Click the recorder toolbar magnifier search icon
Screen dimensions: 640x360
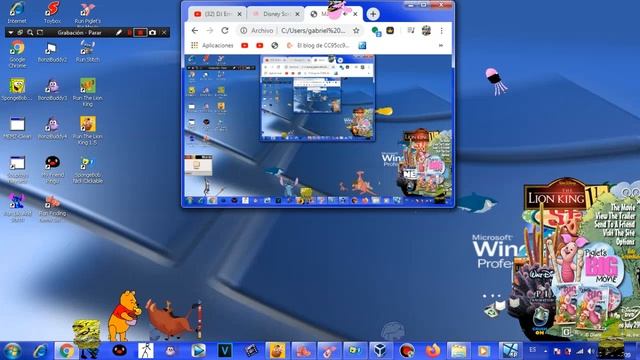(30, 32)
